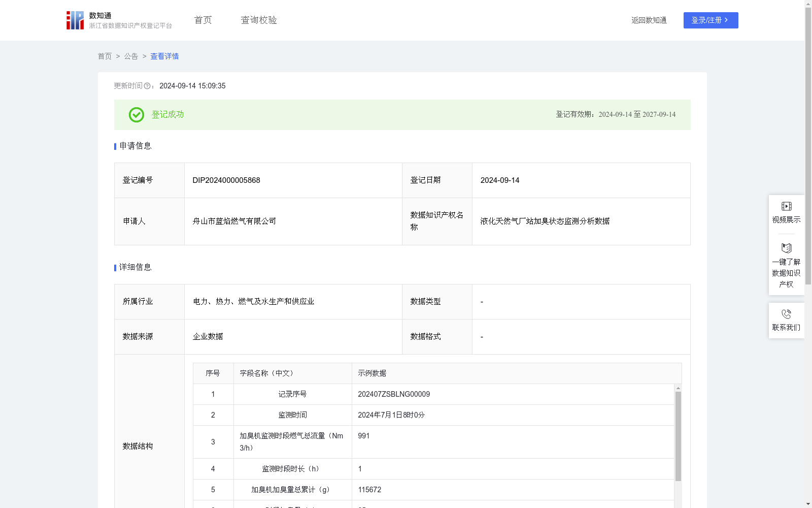812x508 pixels.
Task: Click the 返回数知通 link
Action: [x=649, y=20]
